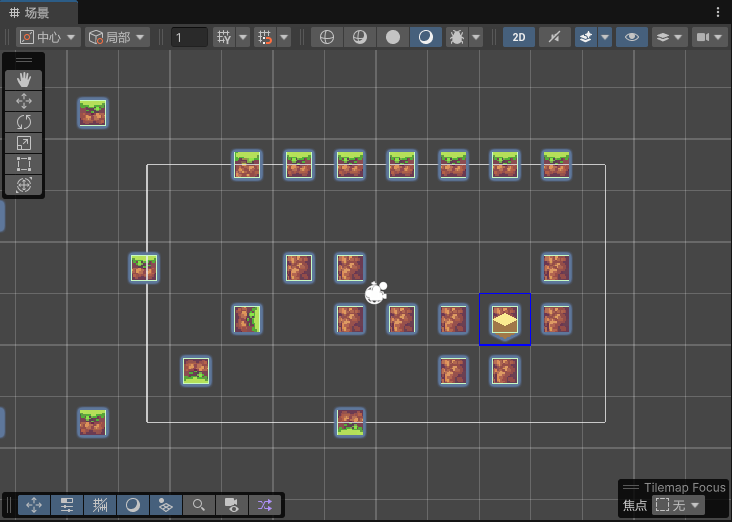Click the snap value field showing 1
This screenshot has width=732, height=522.
[189, 37]
